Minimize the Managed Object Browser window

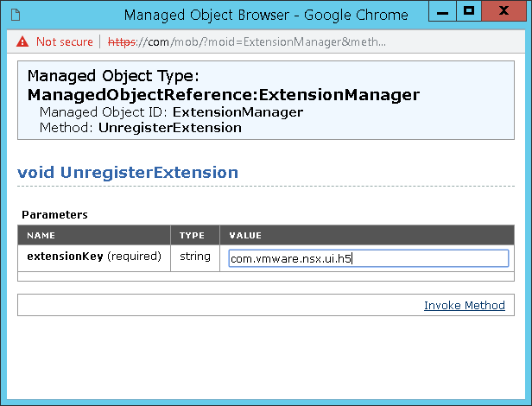click(442, 11)
